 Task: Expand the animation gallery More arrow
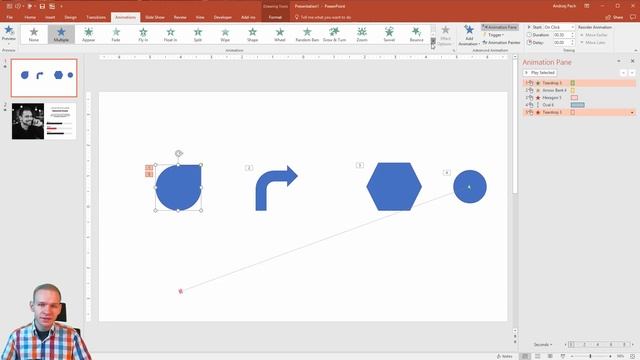coord(433,41)
